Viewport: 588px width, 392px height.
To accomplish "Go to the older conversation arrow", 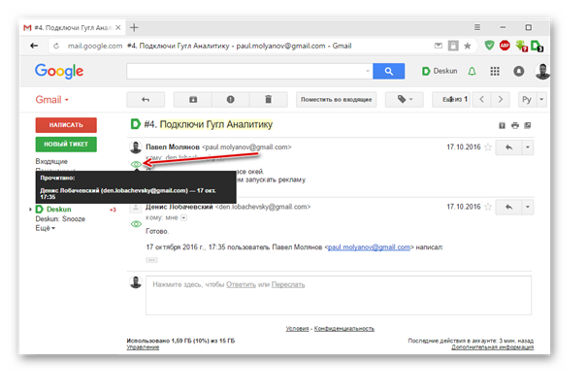I will (x=501, y=99).
